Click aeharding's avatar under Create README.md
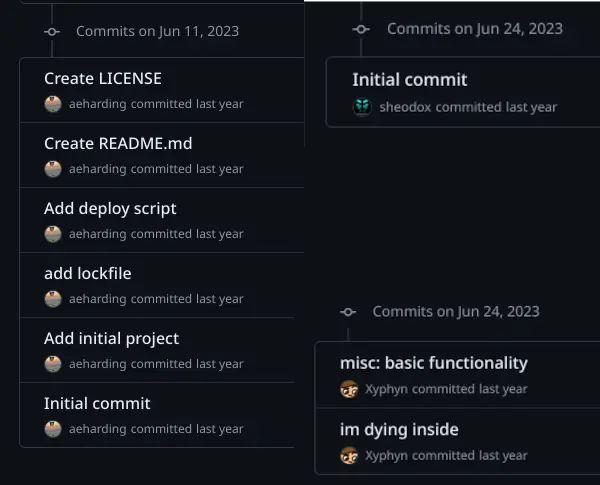The height and width of the screenshot is (485, 600). tap(53, 169)
